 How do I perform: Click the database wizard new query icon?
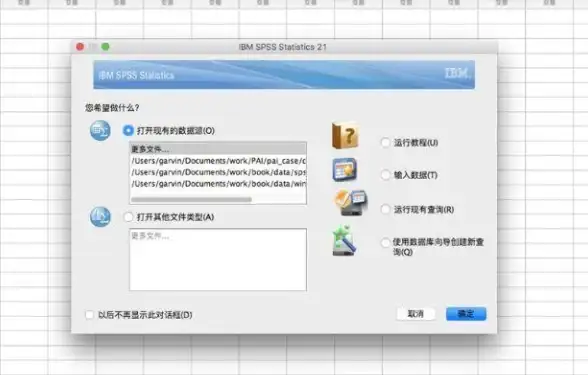[344, 240]
